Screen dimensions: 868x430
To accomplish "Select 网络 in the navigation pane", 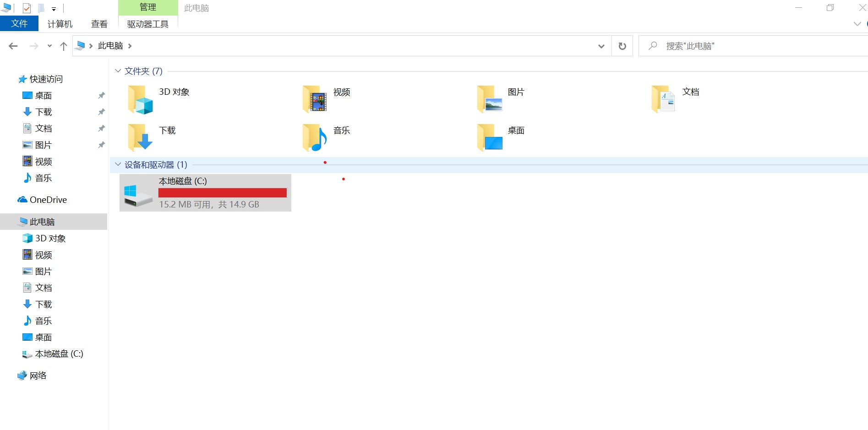I will point(32,376).
